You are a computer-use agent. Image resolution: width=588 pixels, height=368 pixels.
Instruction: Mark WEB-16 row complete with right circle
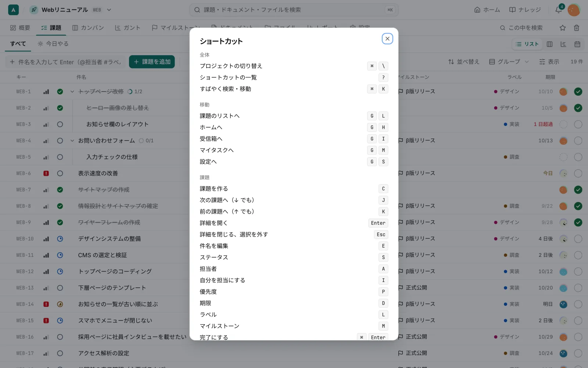(x=578, y=337)
